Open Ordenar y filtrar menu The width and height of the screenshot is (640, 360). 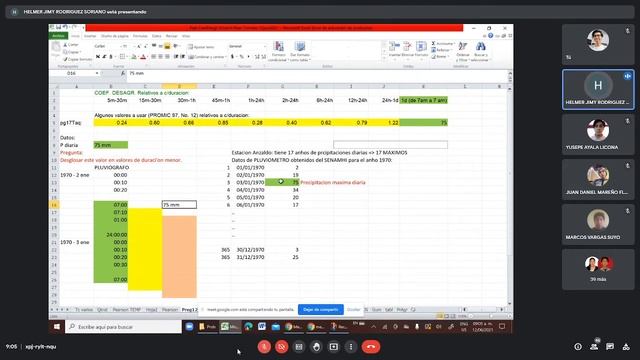462,51
